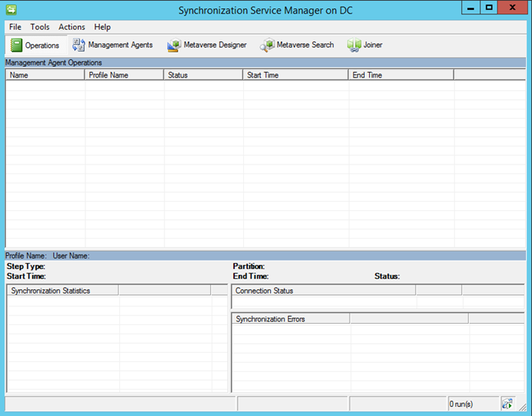Open the Operations view
The width and height of the screenshot is (532, 416).
(35, 45)
